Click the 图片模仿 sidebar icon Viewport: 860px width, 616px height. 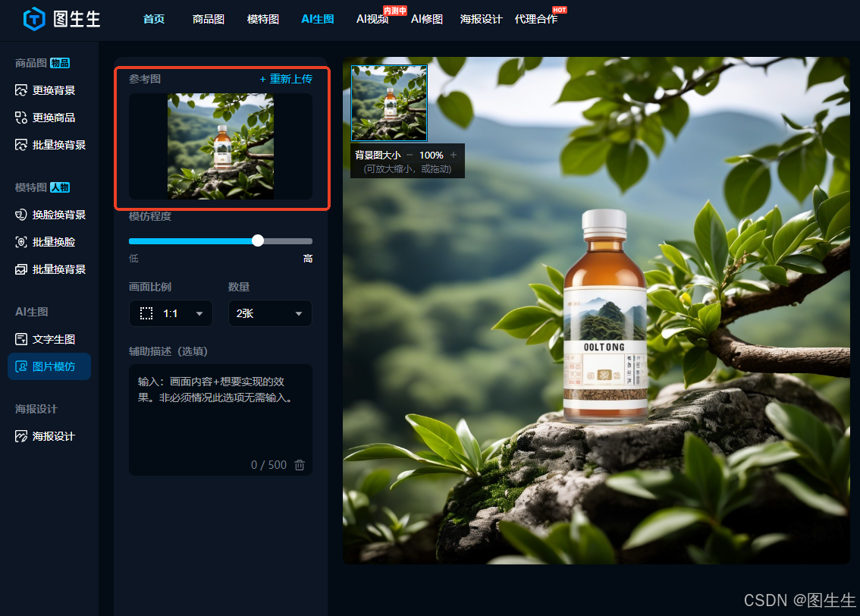pyautogui.click(x=20, y=366)
